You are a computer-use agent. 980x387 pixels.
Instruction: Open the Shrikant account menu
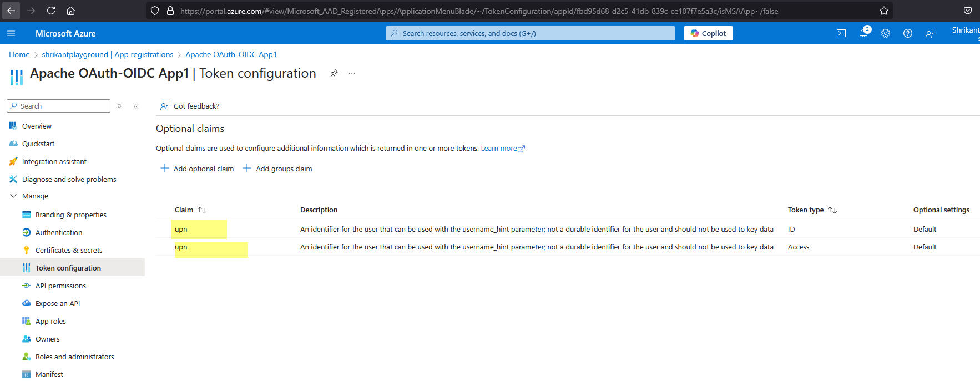click(966, 32)
